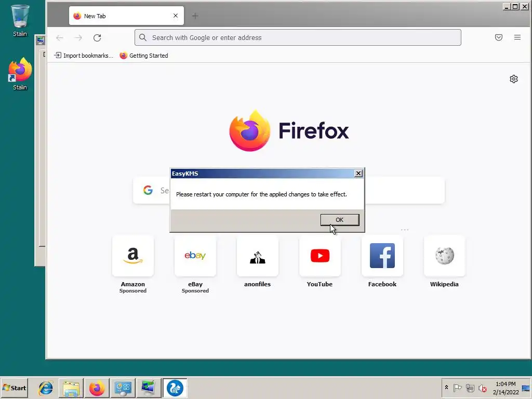
Task: Click the background window's title icon
Action: pyautogui.click(x=41, y=41)
